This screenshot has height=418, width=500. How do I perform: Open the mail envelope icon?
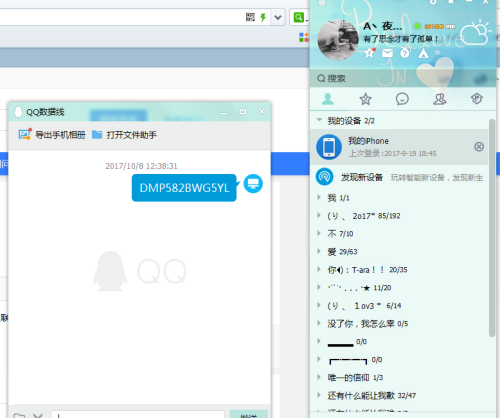tap(387, 53)
